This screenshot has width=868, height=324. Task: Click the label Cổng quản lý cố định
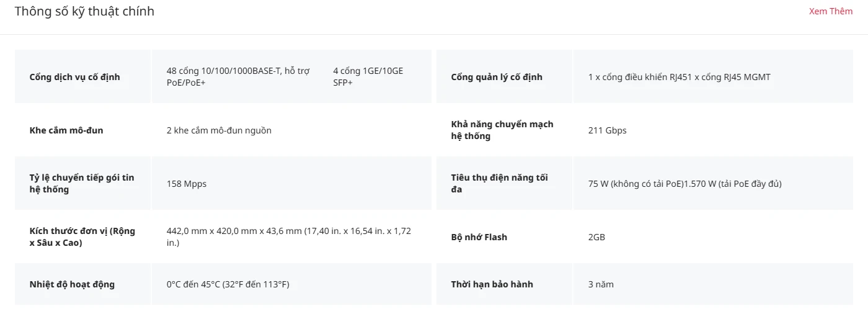click(x=497, y=77)
